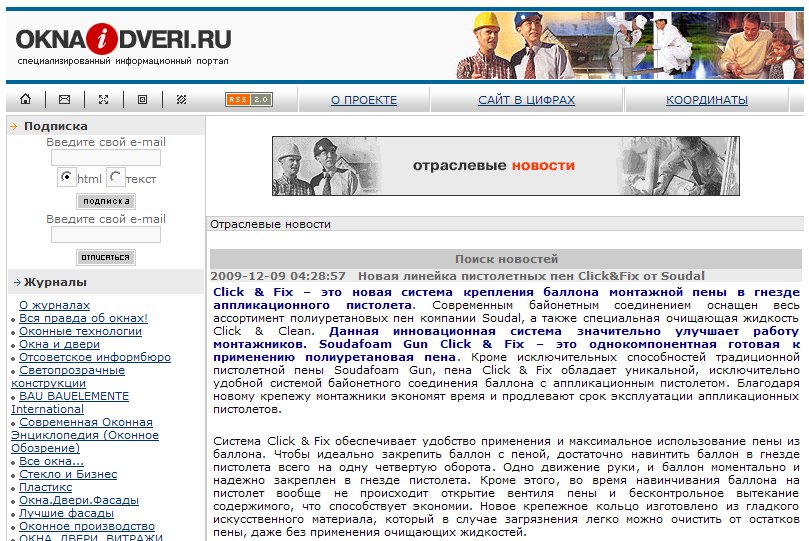
Task: Open the Лучшие фасады link
Action: [66, 513]
